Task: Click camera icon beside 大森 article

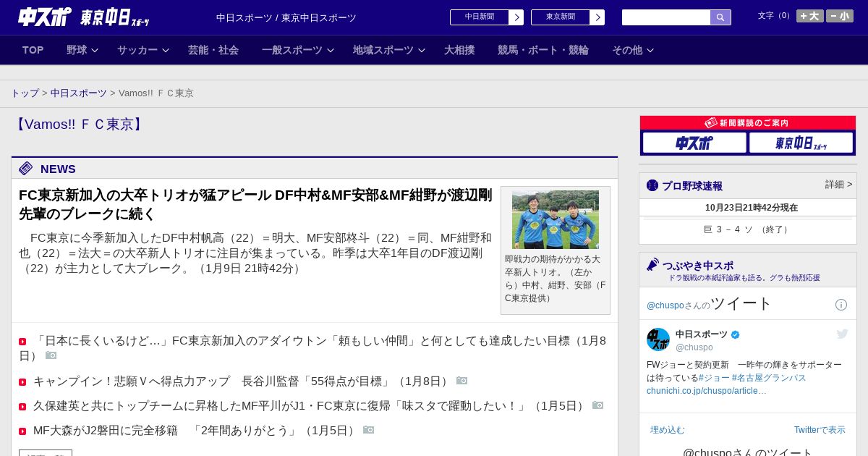Action: 369,430
